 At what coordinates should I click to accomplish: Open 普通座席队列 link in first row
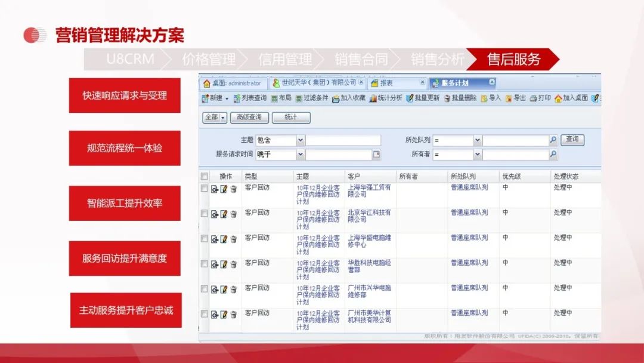[469, 187]
